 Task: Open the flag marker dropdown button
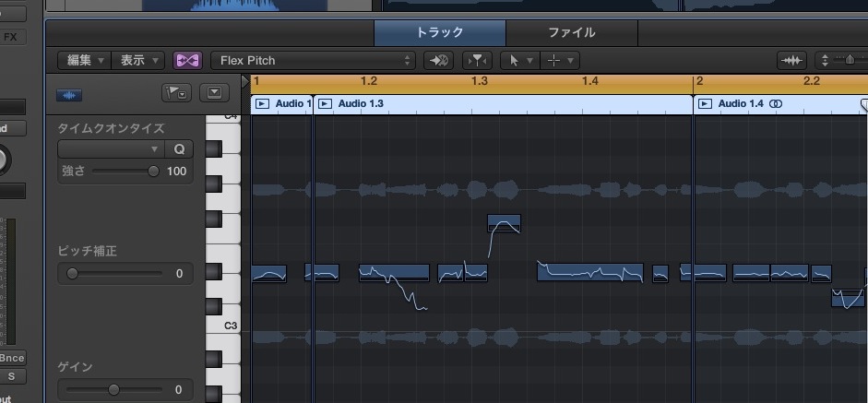[176, 93]
